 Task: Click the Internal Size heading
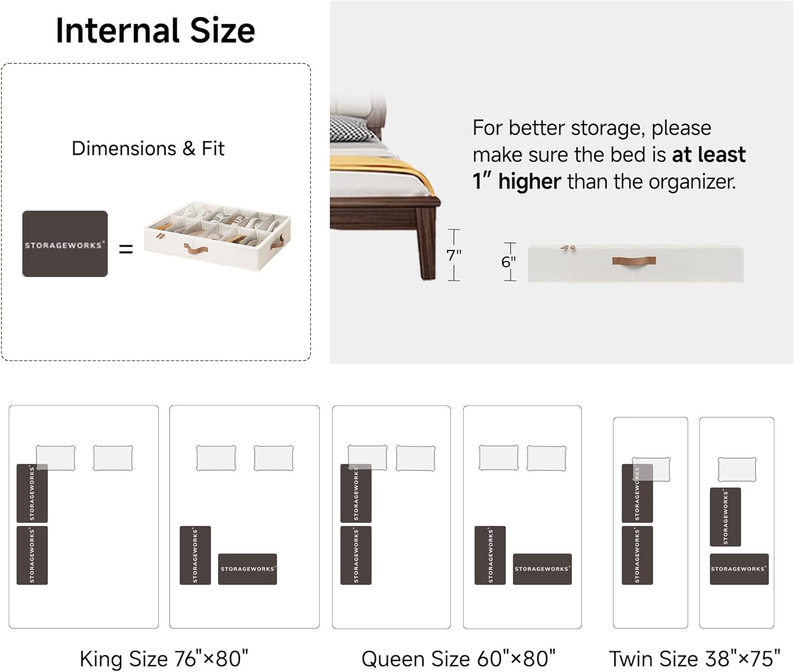point(156,30)
